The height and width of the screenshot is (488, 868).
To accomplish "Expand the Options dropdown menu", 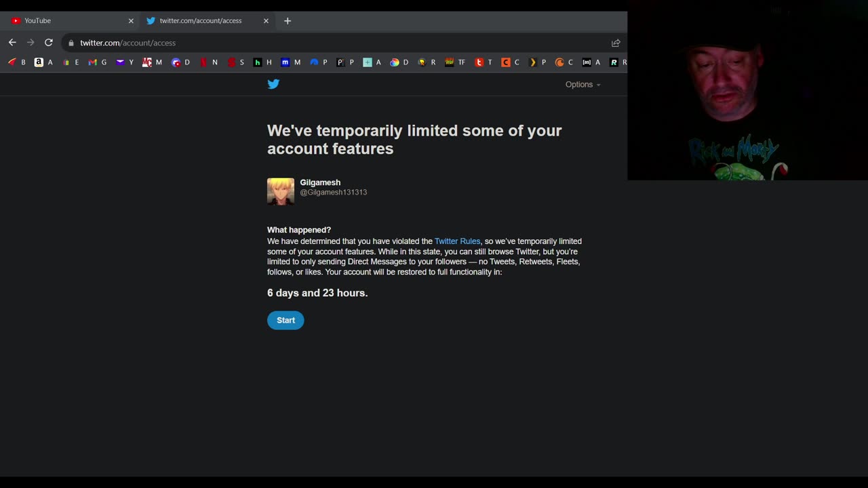I will tap(583, 85).
